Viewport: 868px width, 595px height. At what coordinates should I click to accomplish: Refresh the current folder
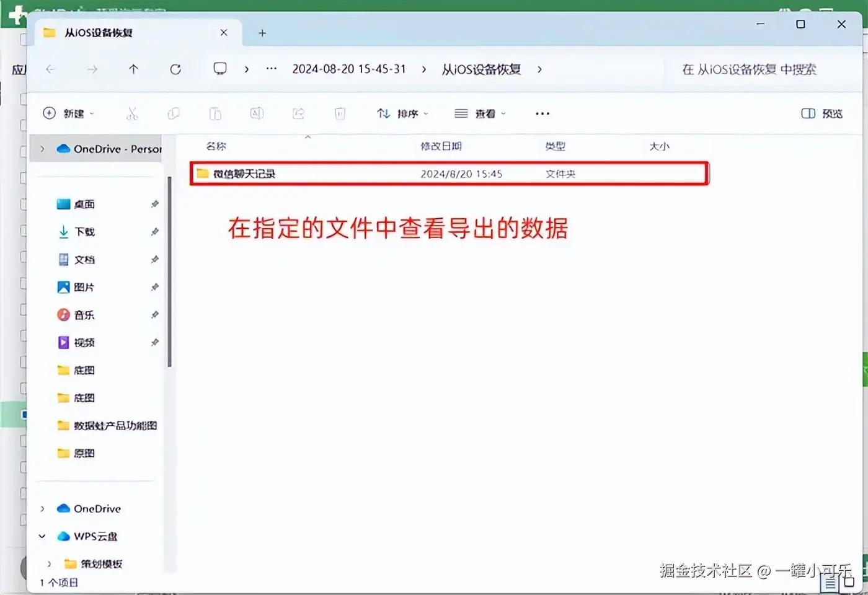coord(175,69)
